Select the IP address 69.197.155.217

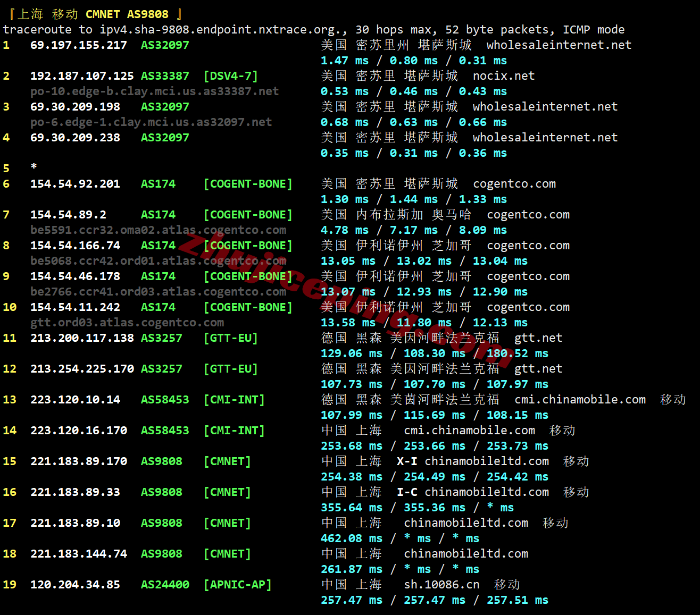(79, 45)
